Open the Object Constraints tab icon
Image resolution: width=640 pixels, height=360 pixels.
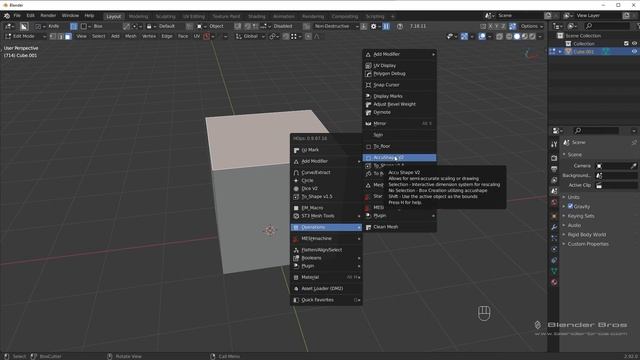click(x=554, y=260)
